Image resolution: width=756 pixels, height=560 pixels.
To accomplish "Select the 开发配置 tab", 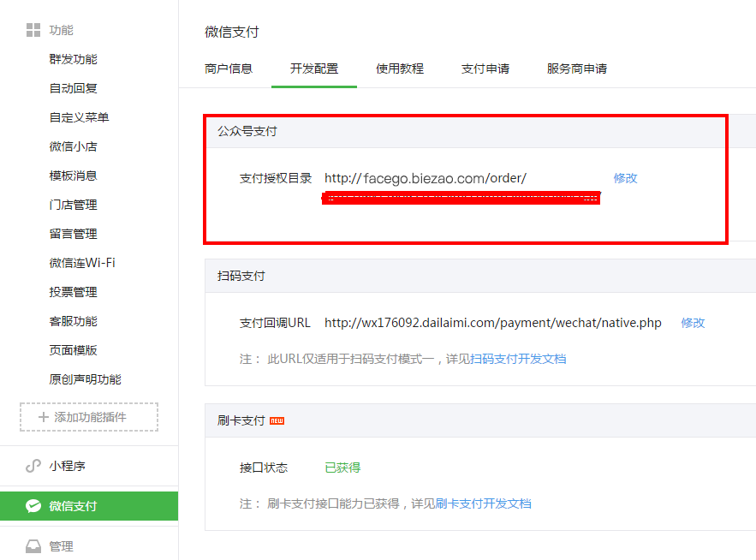I will coord(313,69).
